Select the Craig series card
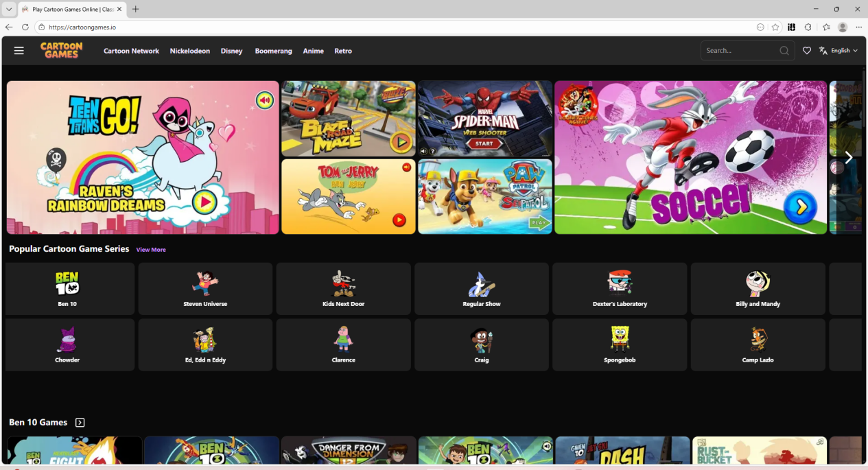Image resolution: width=868 pixels, height=470 pixels. (482, 345)
